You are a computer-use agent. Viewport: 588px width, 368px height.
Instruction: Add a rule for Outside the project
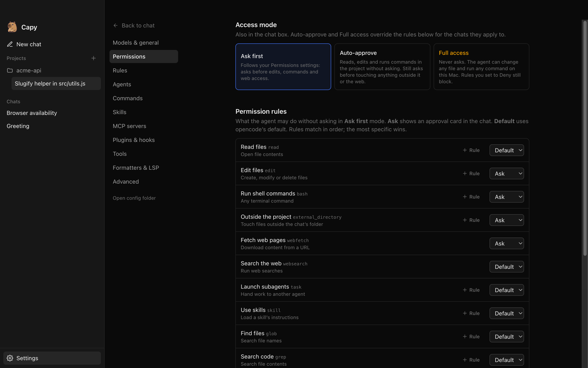pos(471,220)
